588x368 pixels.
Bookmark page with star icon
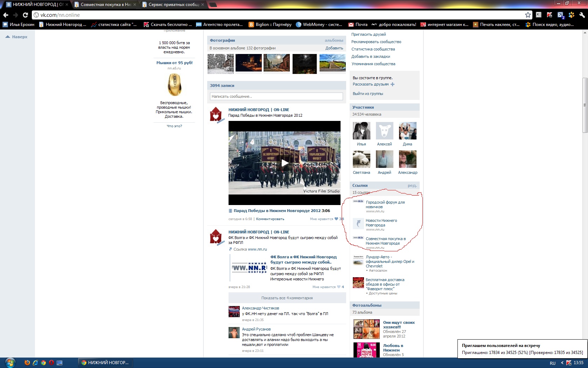[x=528, y=15]
